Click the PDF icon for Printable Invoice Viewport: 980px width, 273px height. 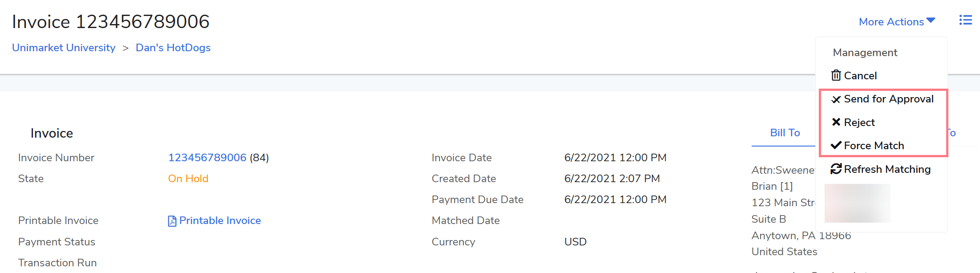coord(172,221)
